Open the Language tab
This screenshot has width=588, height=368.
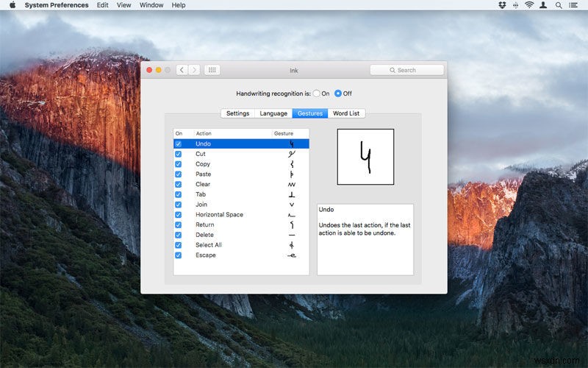pos(273,113)
